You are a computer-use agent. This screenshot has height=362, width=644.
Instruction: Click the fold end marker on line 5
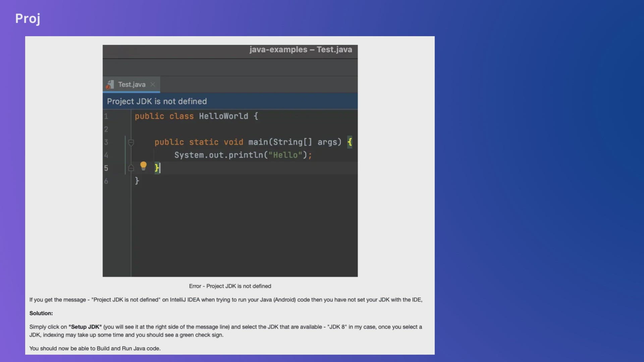point(131,168)
